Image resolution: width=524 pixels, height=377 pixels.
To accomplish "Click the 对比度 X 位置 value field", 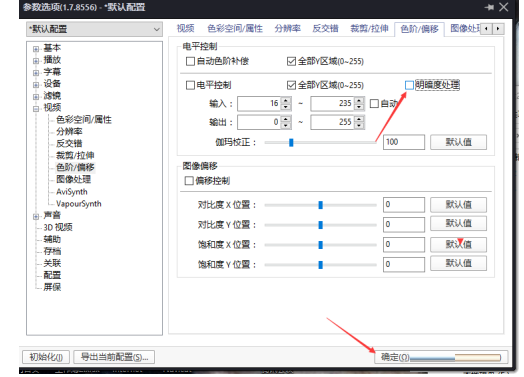I will tap(404, 205).
